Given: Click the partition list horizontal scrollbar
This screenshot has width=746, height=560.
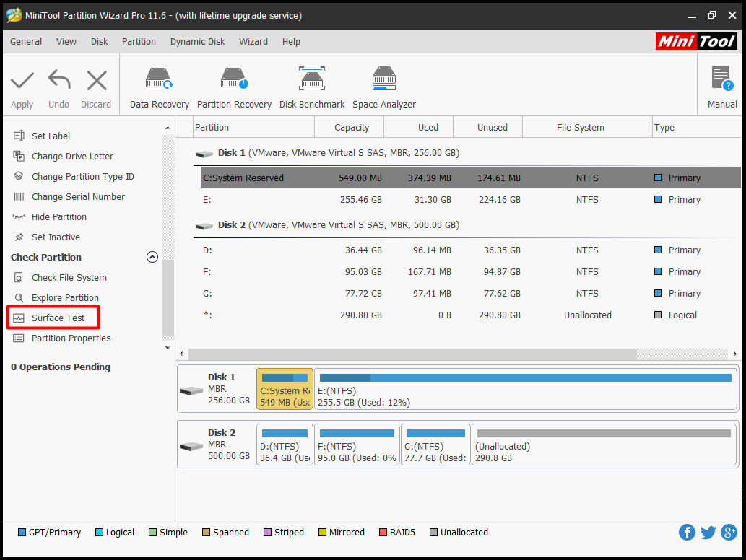Looking at the screenshot, I should 412,354.
